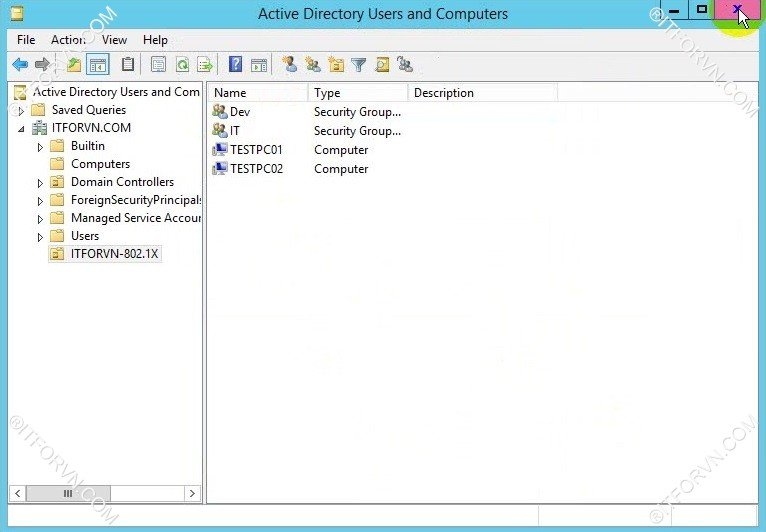This screenshot has width=766, height=532.
Task: Expand the Saved Queries node
Action: coord(22,110)
